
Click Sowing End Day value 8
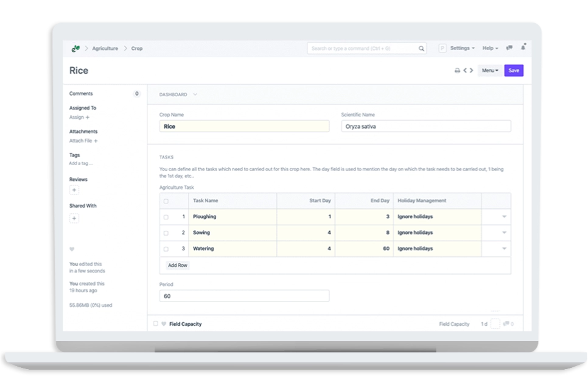(364, 233)
